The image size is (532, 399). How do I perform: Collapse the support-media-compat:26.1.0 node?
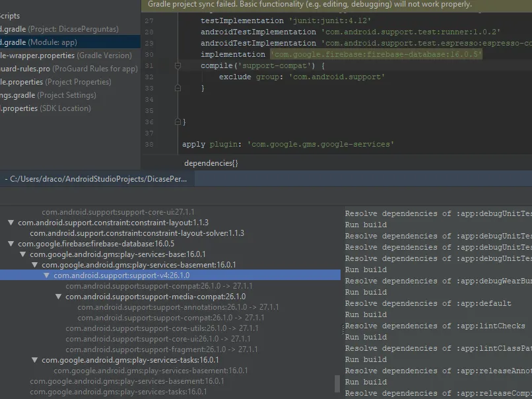pos(58,297)
